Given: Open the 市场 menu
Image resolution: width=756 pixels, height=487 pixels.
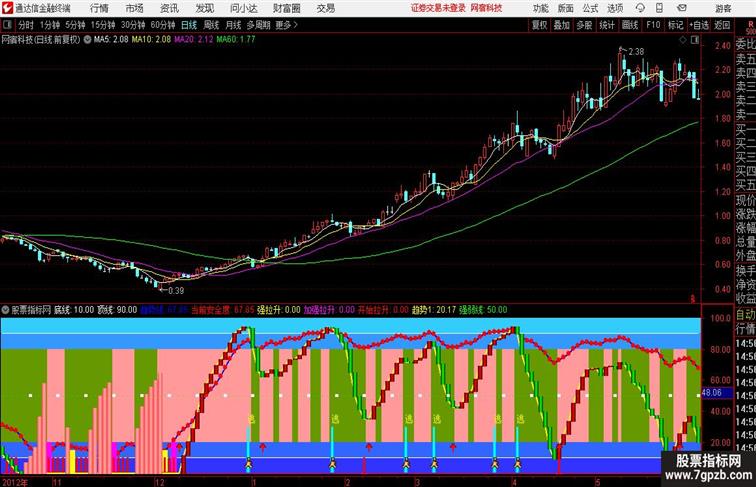Looking at the screenshot, I should point(135,8).
